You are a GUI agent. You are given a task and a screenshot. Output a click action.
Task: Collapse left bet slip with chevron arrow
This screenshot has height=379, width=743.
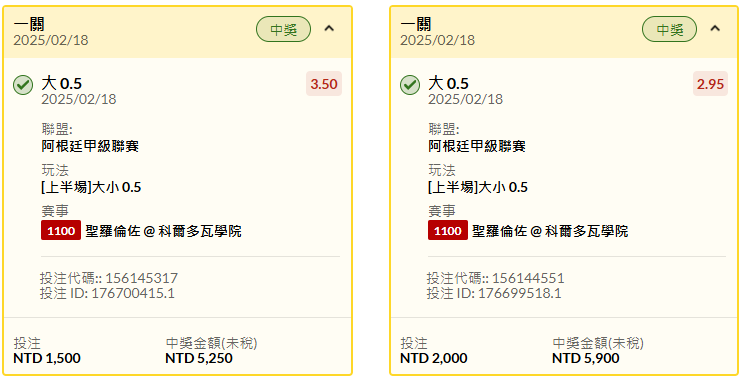pyautogui.click(x=329, y=29)
